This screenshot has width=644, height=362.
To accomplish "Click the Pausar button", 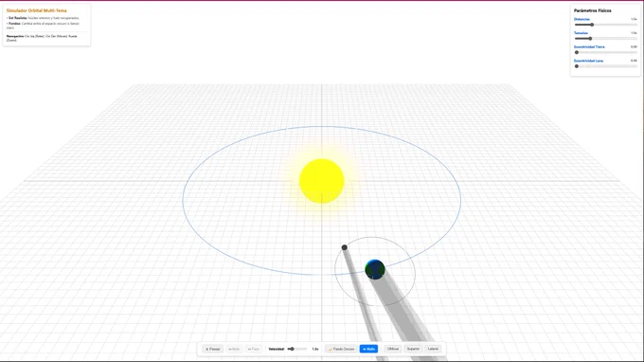I will tap(213, 349).
